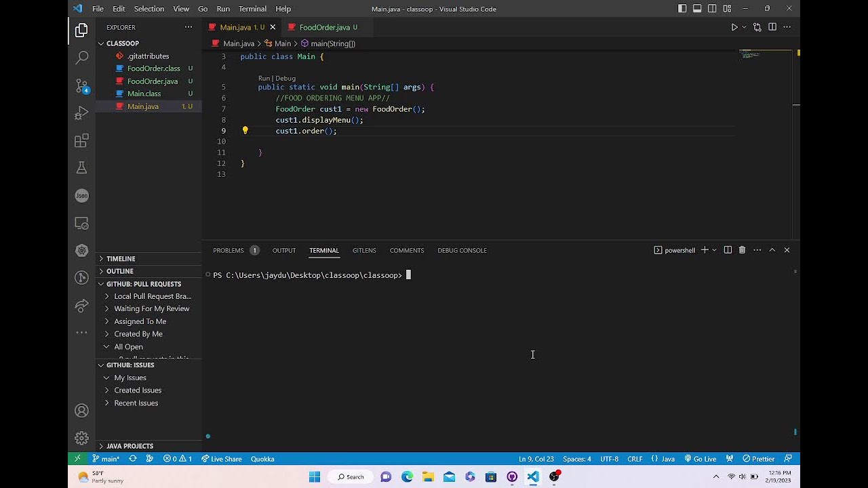Open the Explorer view in activity bar

point(81,30)
